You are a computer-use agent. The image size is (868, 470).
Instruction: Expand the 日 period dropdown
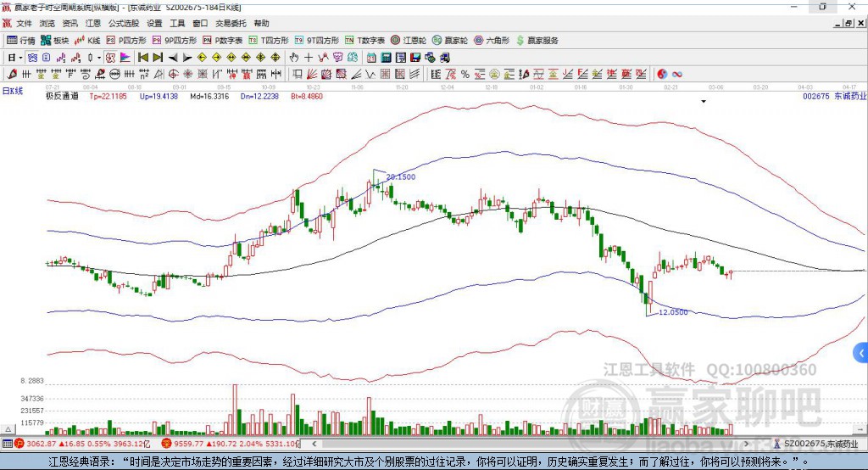(20, 58)
